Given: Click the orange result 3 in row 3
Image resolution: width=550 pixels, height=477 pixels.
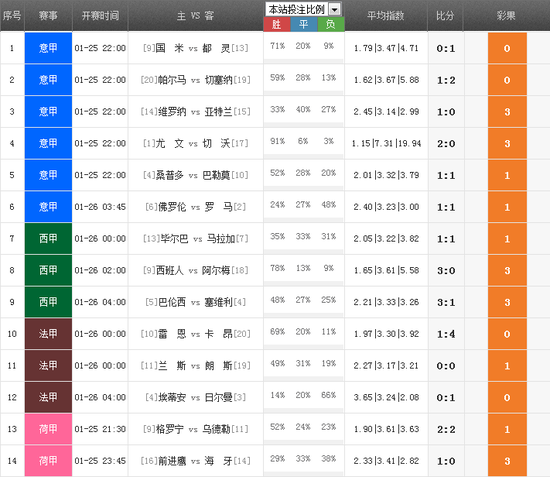Looking at the screenshot, I should [x=507, y=112].
